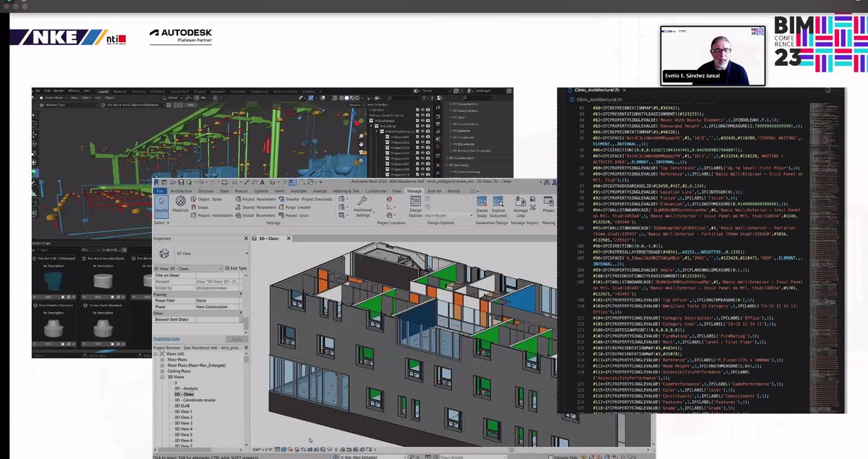The width and height of the screenshot is (868, 459).
Task: Click the Edit Type button in Properties
Action: coord(235,268)
